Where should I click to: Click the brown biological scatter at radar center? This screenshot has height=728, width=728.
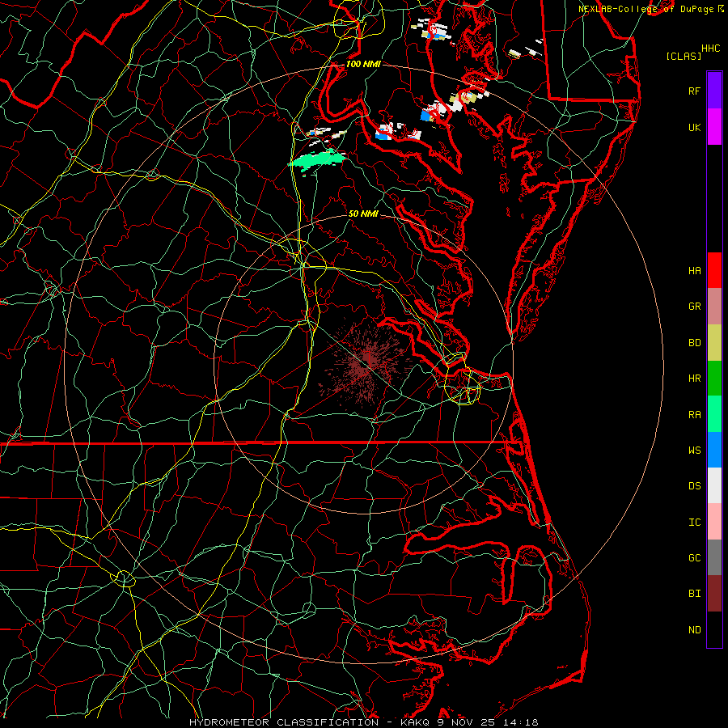[365, 365]
